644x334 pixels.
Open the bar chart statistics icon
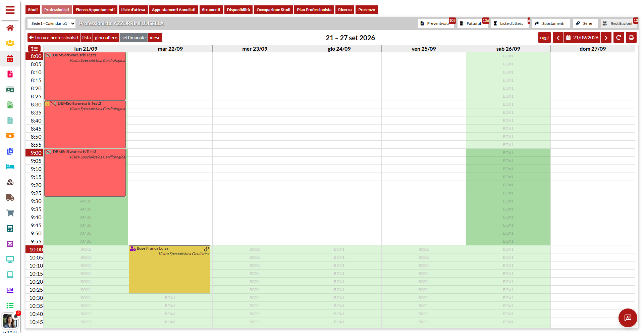pyautogui.click(x=10, y=290)
